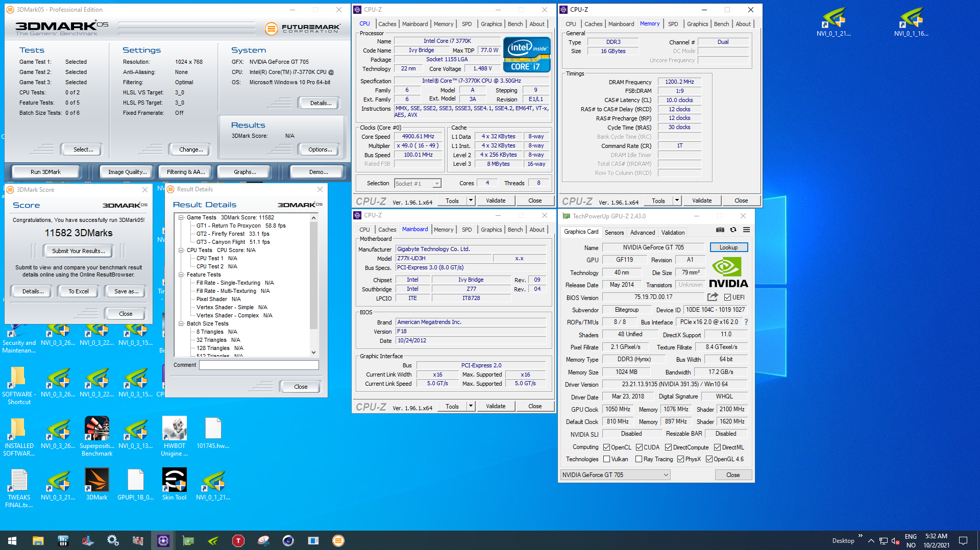Image resolution: width=980 pixels, height=550 pixels.
Task: Click Submit Your Results button
Action: pos(79,251)
